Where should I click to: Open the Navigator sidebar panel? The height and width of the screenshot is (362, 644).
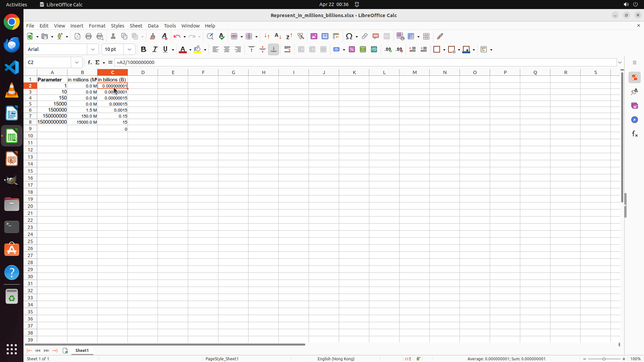click(634, 120)
